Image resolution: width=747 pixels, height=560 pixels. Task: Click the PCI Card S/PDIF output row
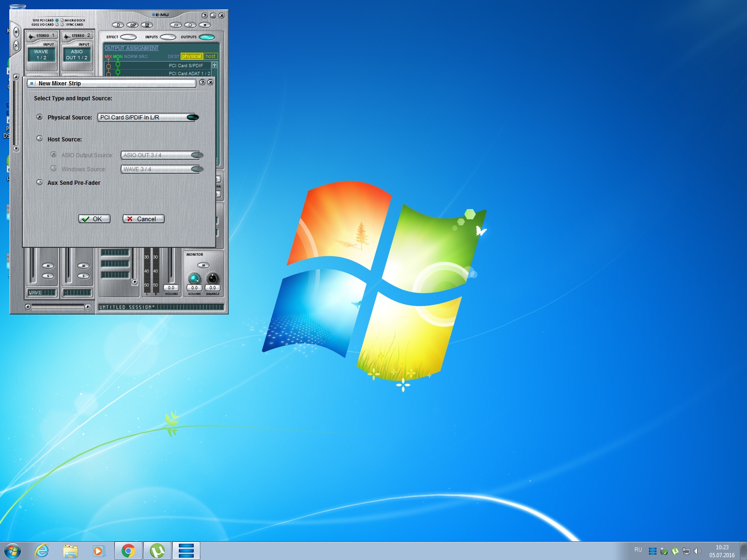(158, 66)
